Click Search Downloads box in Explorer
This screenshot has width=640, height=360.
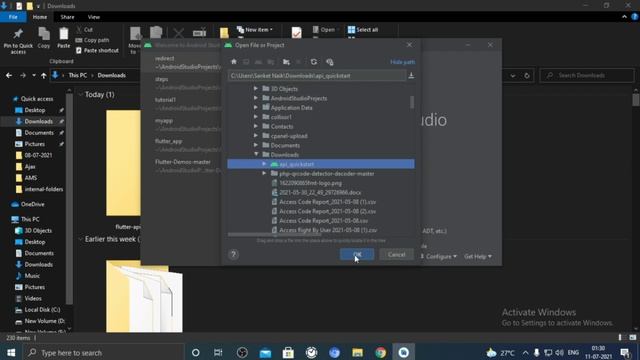pyautogui.click(x=587, y=76)
